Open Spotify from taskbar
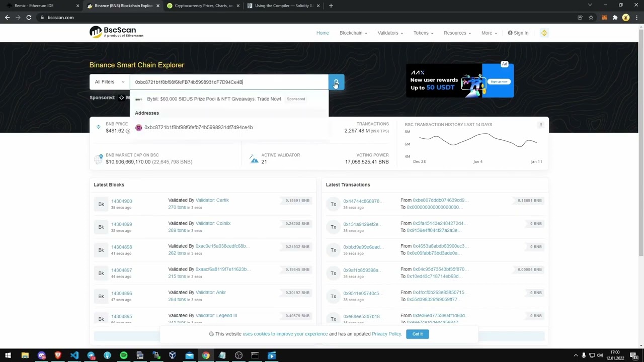 point(123,355)
